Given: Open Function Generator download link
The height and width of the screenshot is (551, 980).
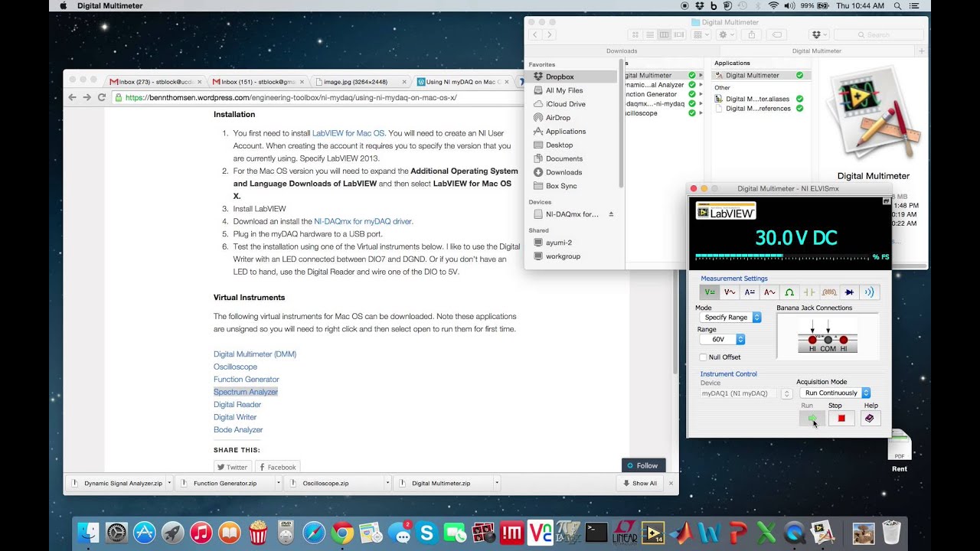Looking at the screenshot, I should coord(247,380).
